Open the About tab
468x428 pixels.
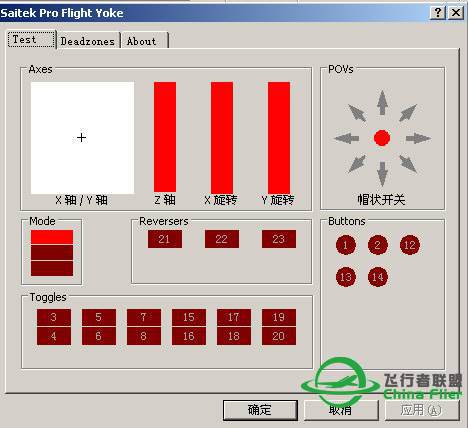click(x=144, y=41)
